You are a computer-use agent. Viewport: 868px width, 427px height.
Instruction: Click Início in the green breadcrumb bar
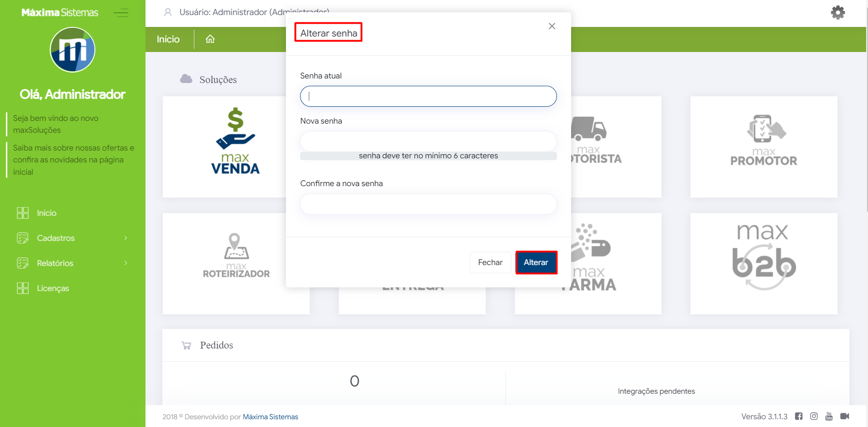tap(168, 39)
